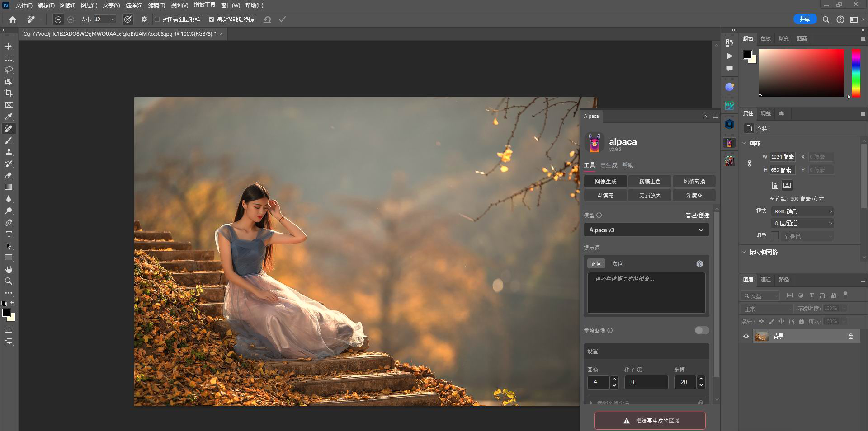
Task: Select the Rectangle shape tool
Action: click(x=9, y=258)
